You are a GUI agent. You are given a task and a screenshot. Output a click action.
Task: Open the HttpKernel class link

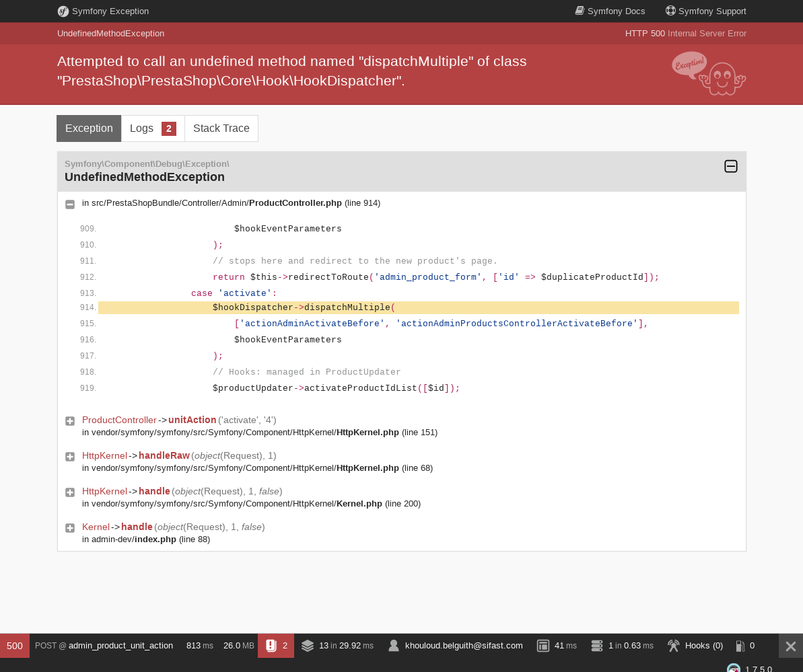coord(104,455)
